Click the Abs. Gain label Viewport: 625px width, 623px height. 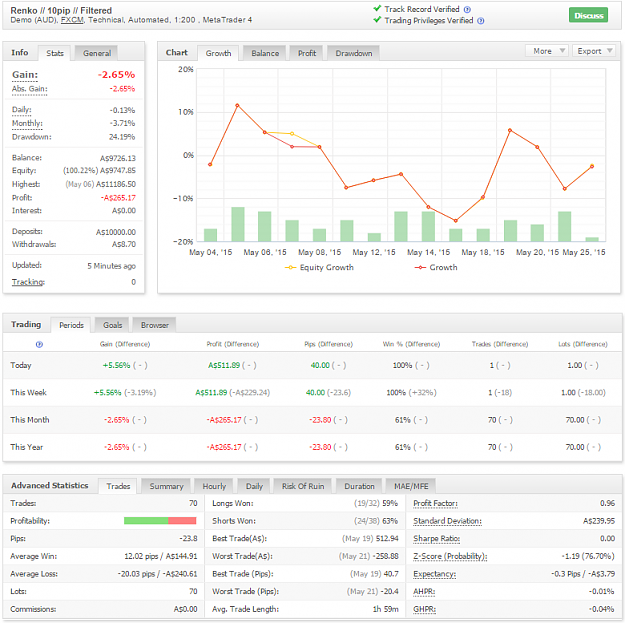point(29,89)
